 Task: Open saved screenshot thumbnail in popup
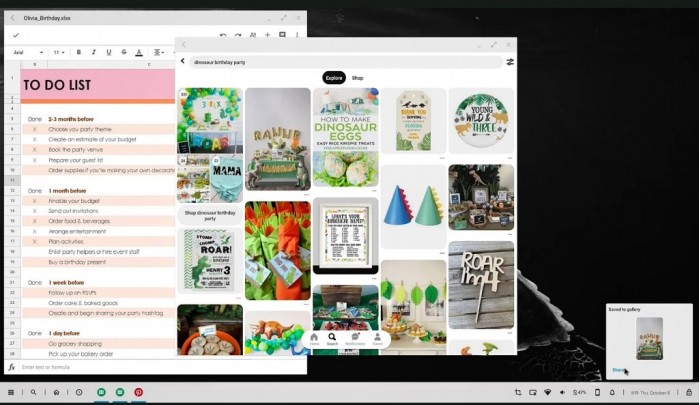(649, 338)
